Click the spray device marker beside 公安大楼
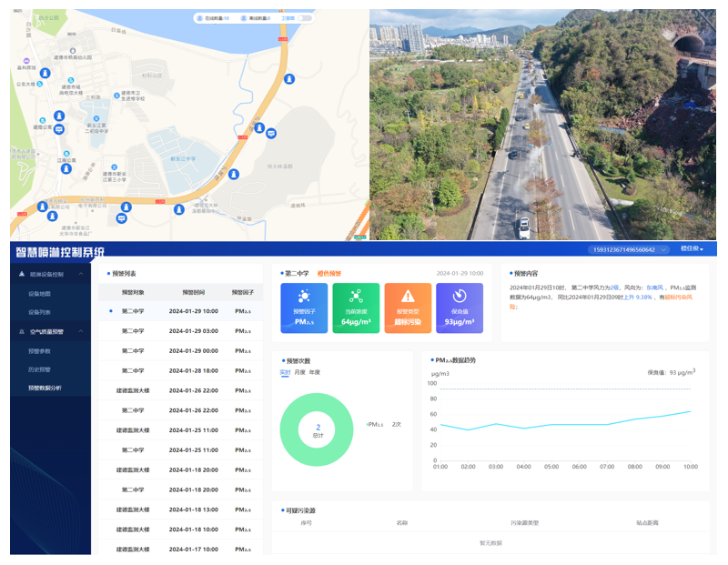Screen dimensions: 728x565 (45, 73)
